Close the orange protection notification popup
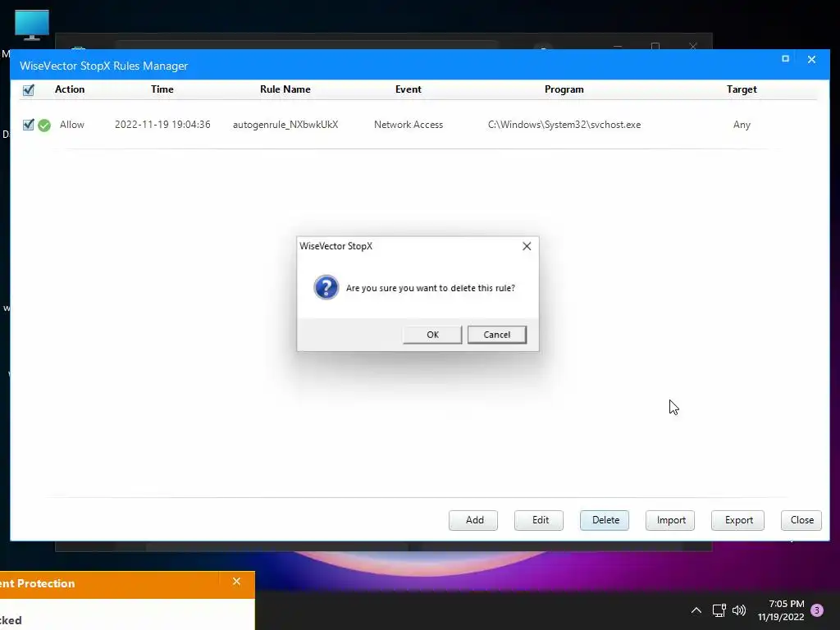 click(x=237, y=582)
